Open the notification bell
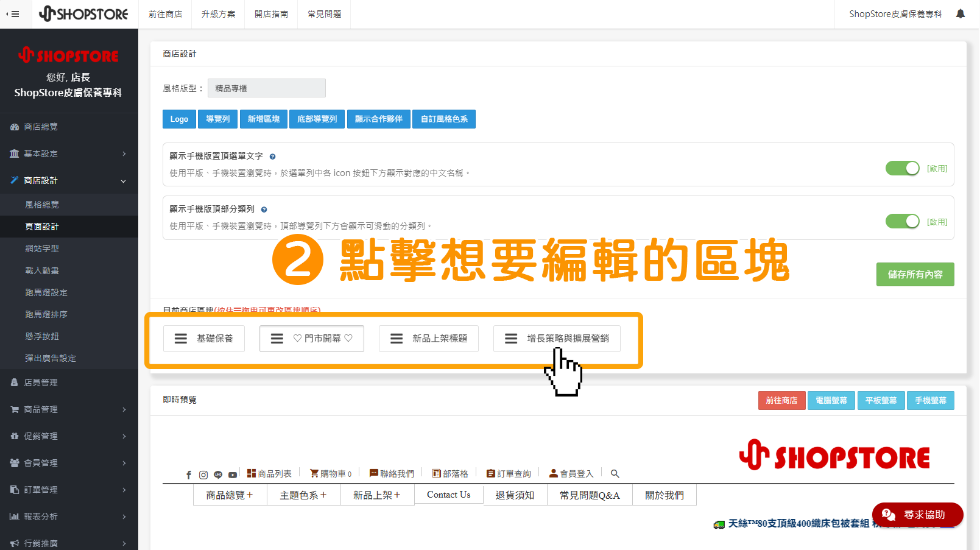This screenshot has height=550, width=980. [961, 13]
